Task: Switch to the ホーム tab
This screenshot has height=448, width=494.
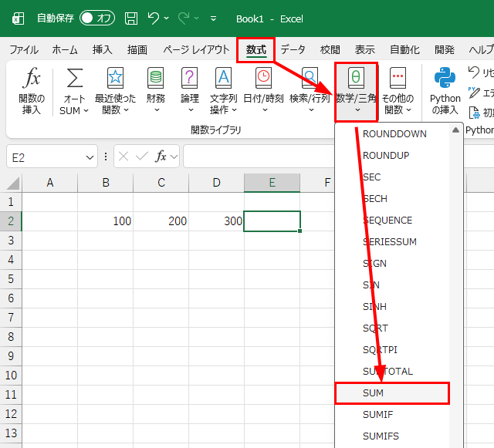Action: pos(65,50)
